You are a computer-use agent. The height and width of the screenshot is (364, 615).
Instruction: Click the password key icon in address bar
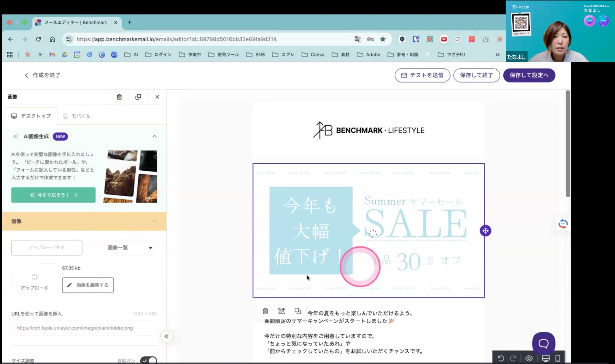tap(370, 39)
